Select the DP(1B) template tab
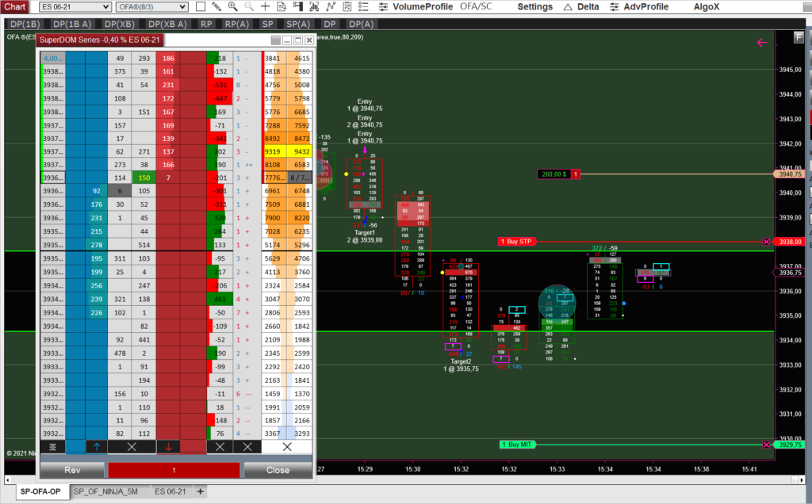Screen dimensions: 812x504 tap(25, 24)
